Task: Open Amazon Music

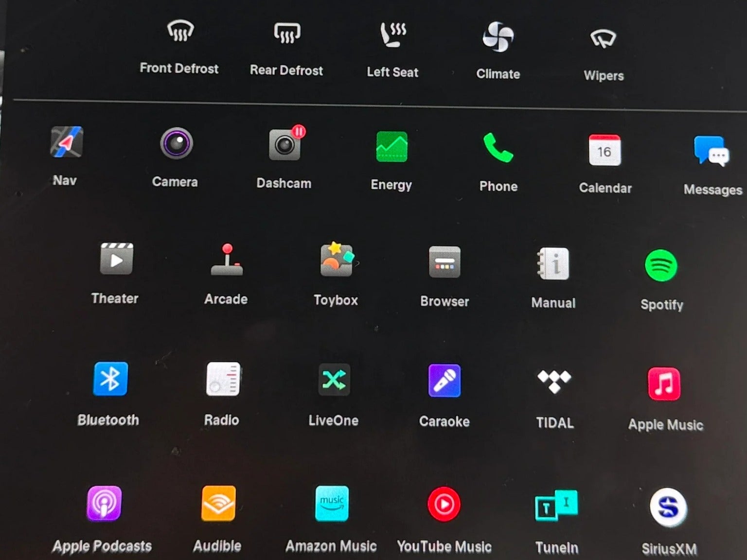Action: 332,503
